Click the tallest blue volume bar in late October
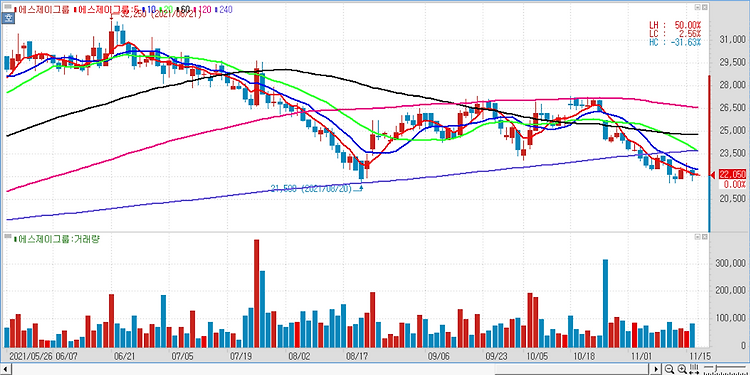Image resolution: width=750 pixels, height=375 pixels. [x=605, y=303]
